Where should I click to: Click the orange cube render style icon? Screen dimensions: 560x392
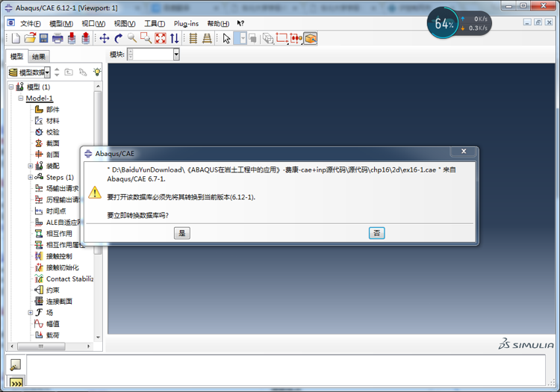pos(311,38)
